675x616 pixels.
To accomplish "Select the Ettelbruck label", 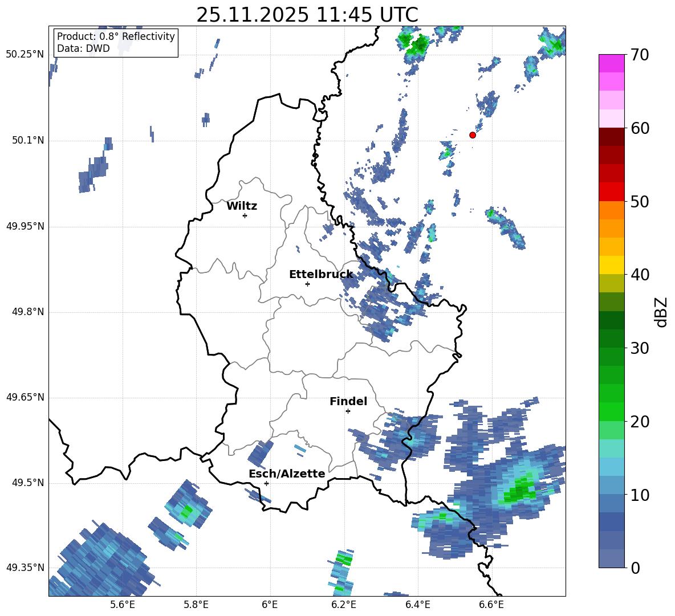I will click(321, 275).
